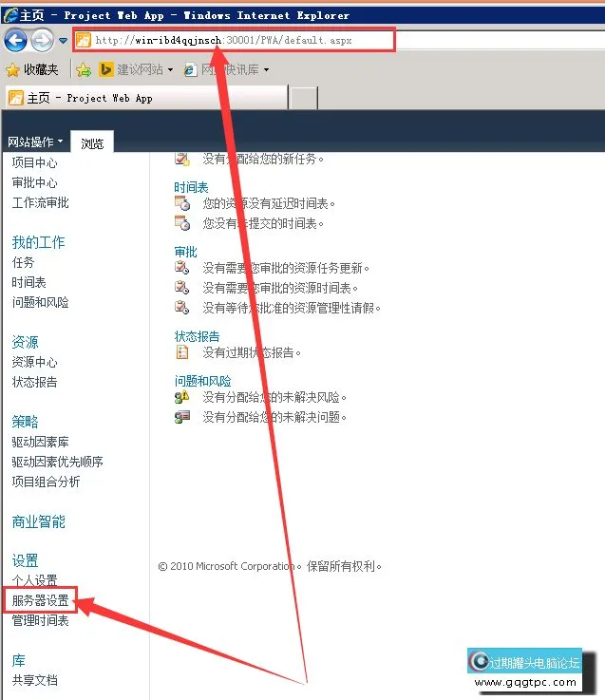Open the 网站操作 site actions menu
Image resolution: width=605 pixels, height=700 pixels.
35,142
